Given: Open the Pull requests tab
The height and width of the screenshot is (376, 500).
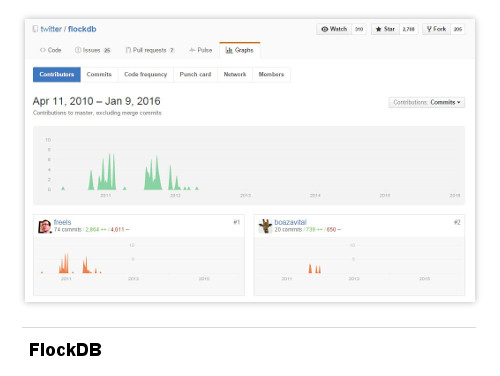Looking at the screenshot, I should tap(150, 50).
